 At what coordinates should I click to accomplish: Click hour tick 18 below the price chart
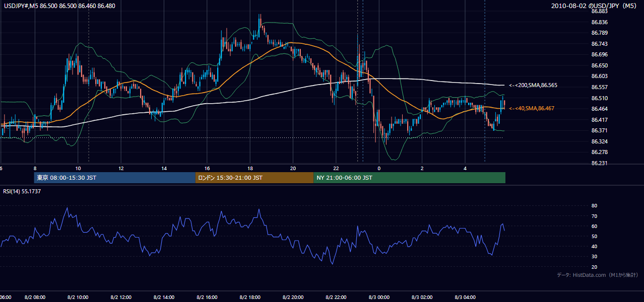[250, 169]
